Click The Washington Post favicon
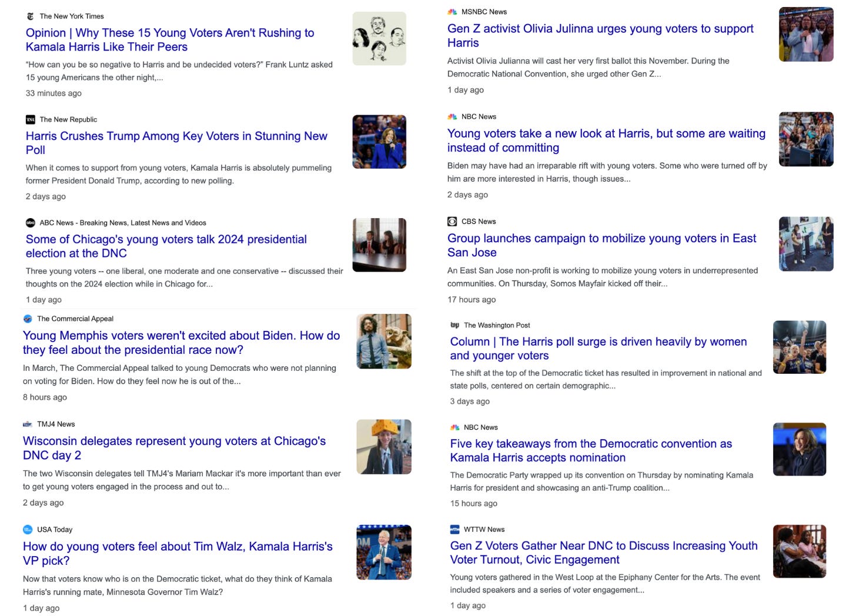The width and height of the screenshot is (856, 616). coord(455,325)
